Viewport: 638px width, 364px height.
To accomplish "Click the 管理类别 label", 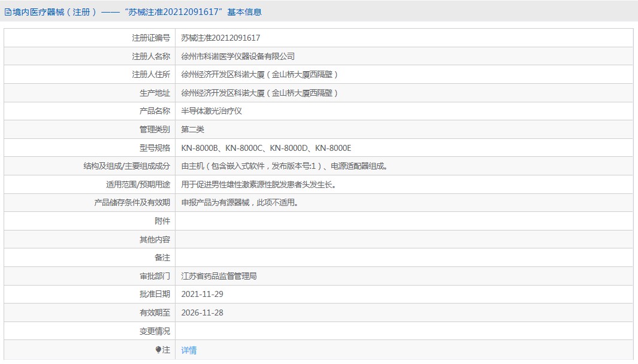I will tap(155, 129).
